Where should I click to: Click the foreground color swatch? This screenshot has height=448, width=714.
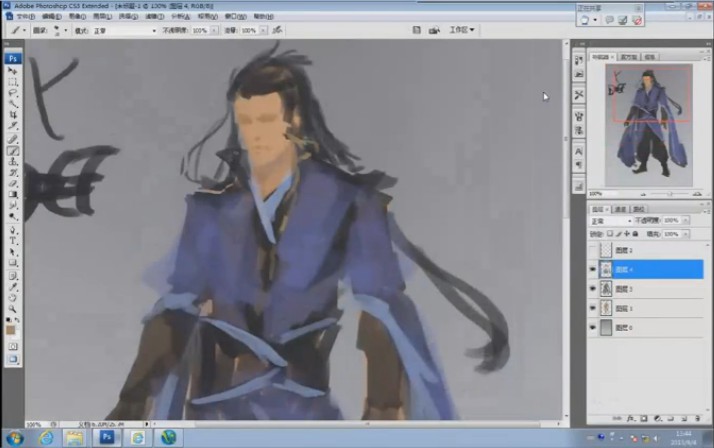[x=10, y=330]
